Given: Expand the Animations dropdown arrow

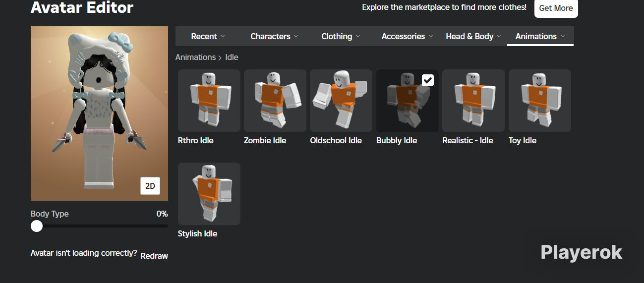Looking at the screenshot, I should (x=563, y=36).
